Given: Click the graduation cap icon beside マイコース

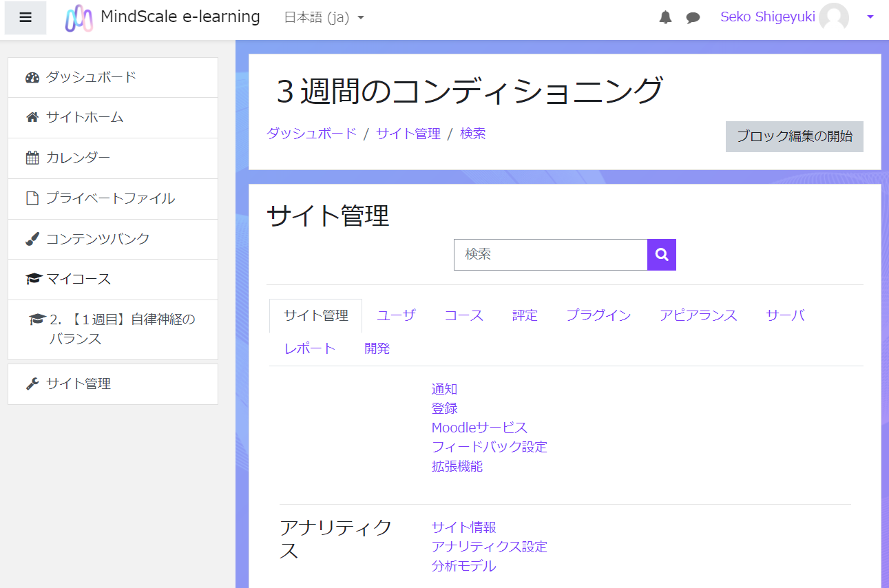Looking at the screenshot, I should coord(33,279).
